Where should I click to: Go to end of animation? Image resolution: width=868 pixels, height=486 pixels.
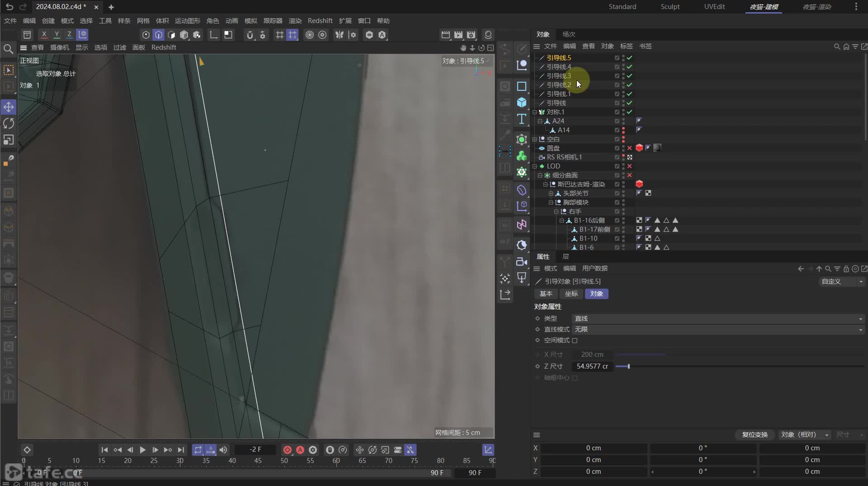coord(181,450)
